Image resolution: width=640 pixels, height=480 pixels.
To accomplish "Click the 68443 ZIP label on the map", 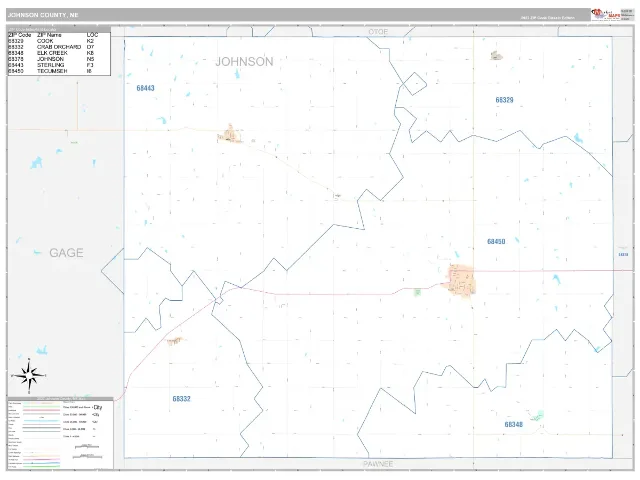I will (145, 88).
